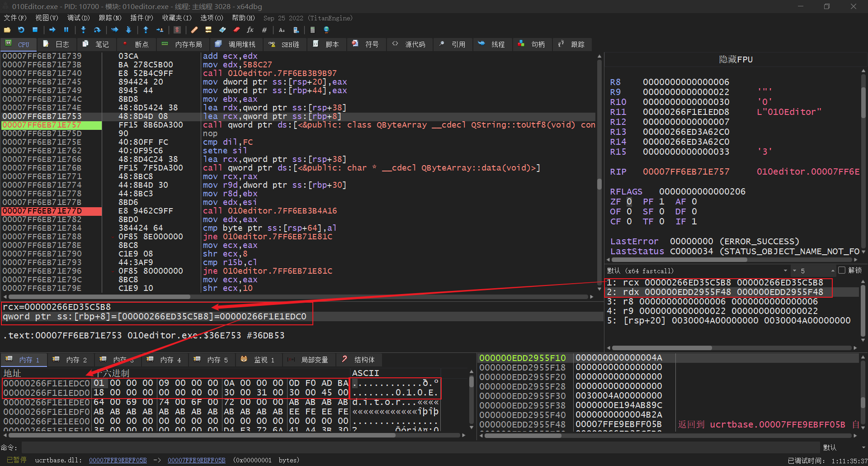Screen dimensions: 868x466
Task: Click the Open file folder icon
Action: (7, 30)
